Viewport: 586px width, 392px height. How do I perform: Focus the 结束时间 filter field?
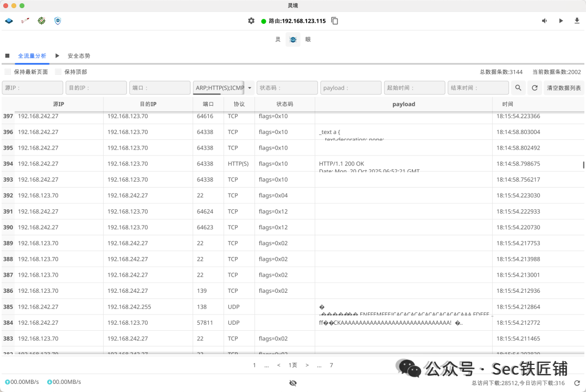[x=479, y=88]
